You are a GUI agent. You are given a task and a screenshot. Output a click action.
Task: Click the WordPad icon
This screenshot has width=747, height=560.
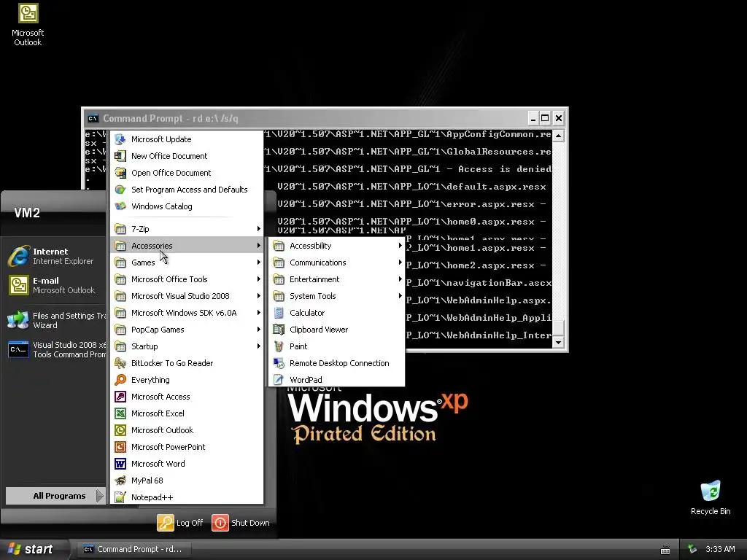tap(279, 379)
